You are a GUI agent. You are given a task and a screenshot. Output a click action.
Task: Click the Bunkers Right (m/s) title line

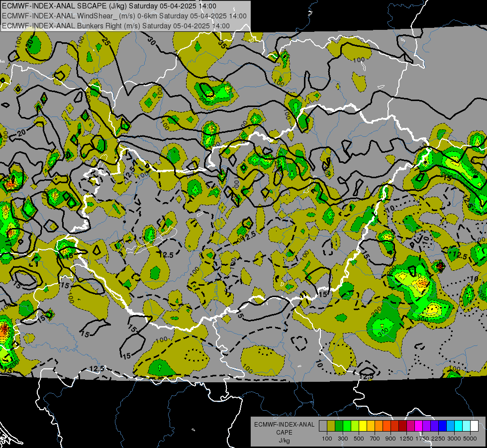(x=116, y=26)
